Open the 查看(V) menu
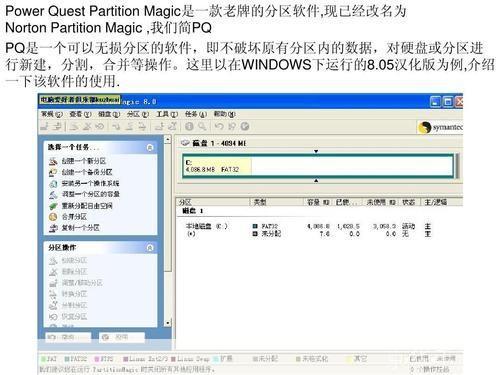 point(80,114)
